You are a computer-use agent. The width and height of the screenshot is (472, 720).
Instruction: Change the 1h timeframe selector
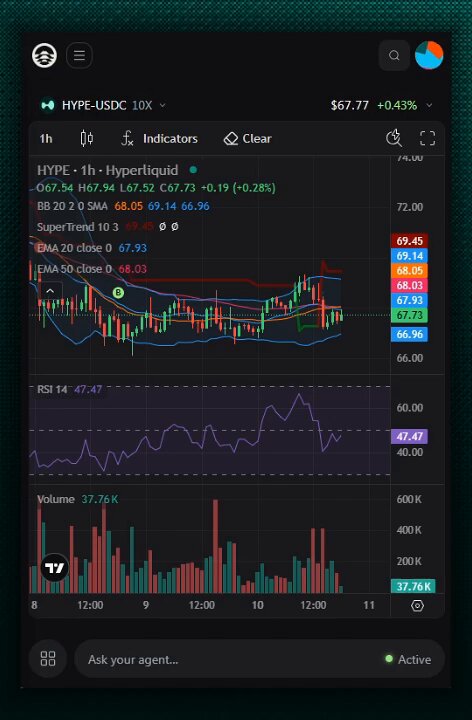46,139
